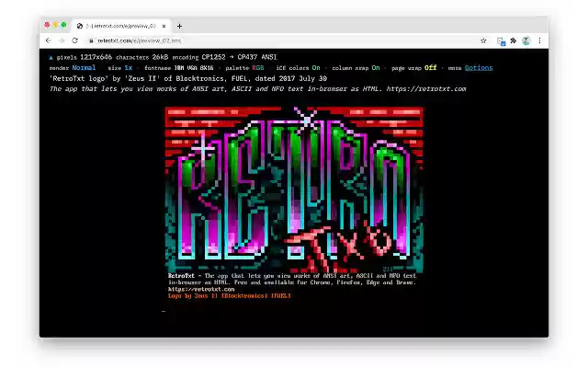Viewport: 588px width, 368px height.
Task: Click the pixels 1217x646 value
Action: click(96, 57)
